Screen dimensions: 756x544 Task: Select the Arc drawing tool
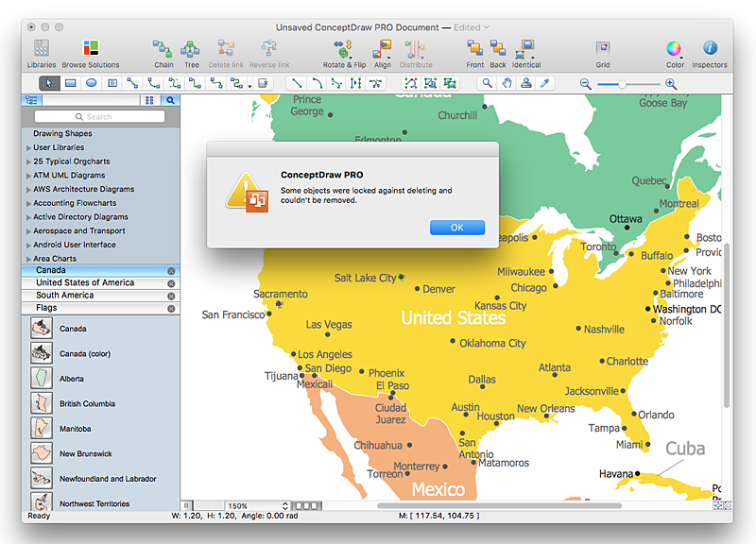[317, 83]
